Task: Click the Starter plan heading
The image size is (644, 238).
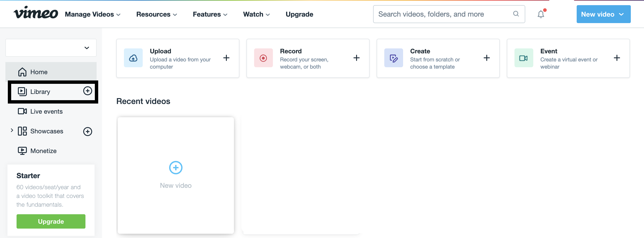Action: 28,175
